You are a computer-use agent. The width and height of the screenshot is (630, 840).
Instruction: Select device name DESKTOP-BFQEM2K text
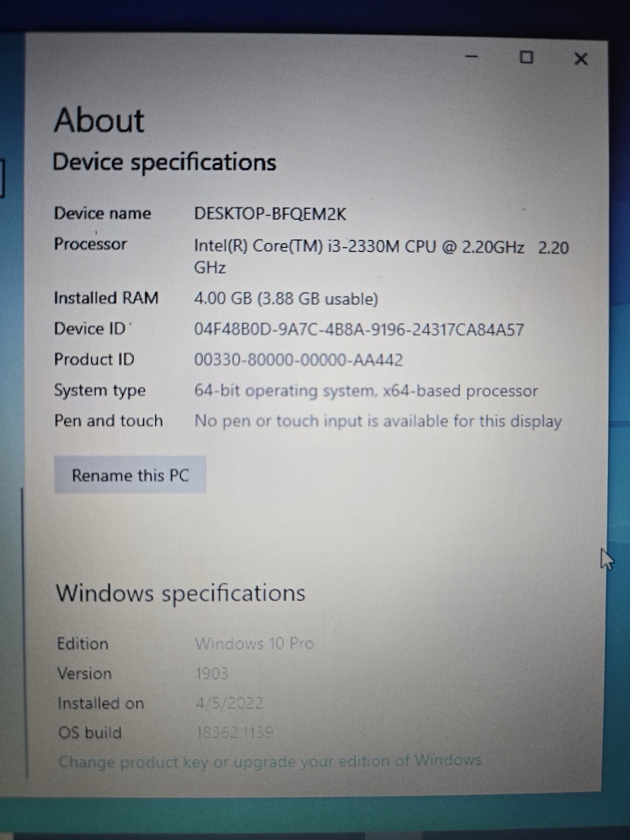click(270, 214)
